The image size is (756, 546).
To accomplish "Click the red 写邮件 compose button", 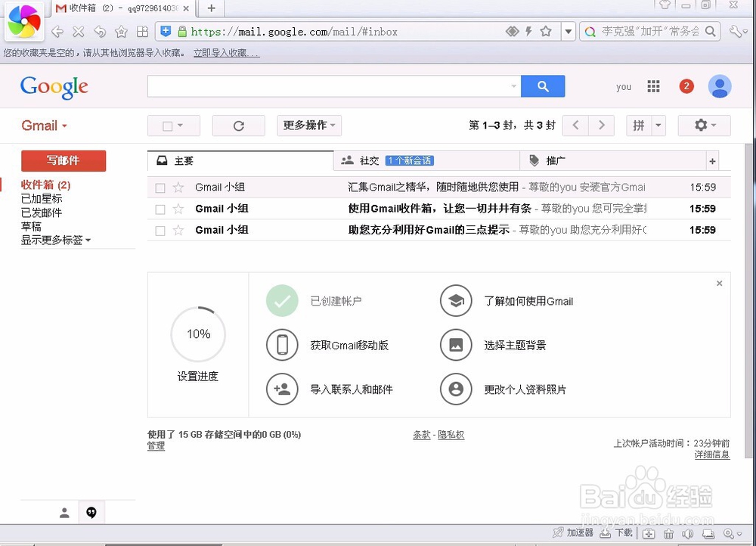I will [x=64, y=160].
